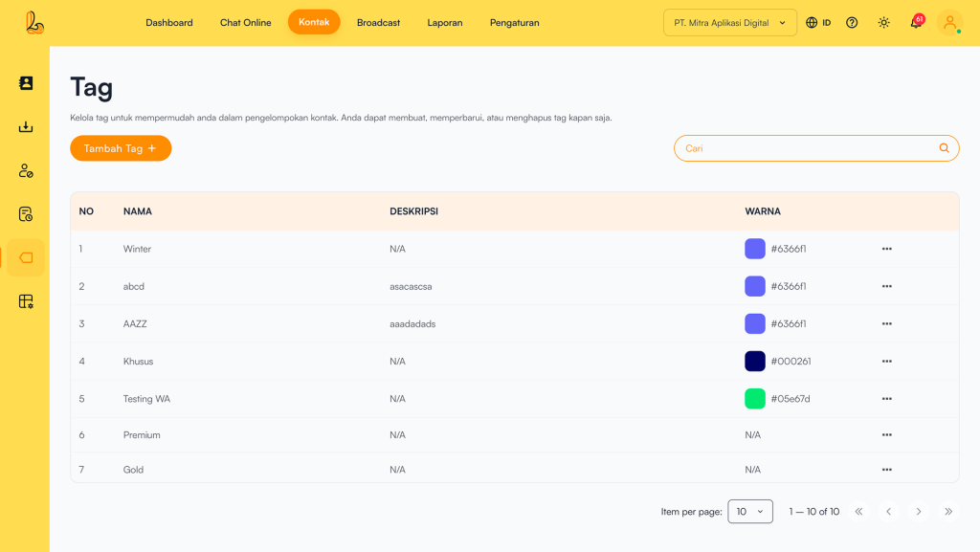Click the search magnifier icon
The height and width of the screenshot is (552, 980).
coord(945,148)
